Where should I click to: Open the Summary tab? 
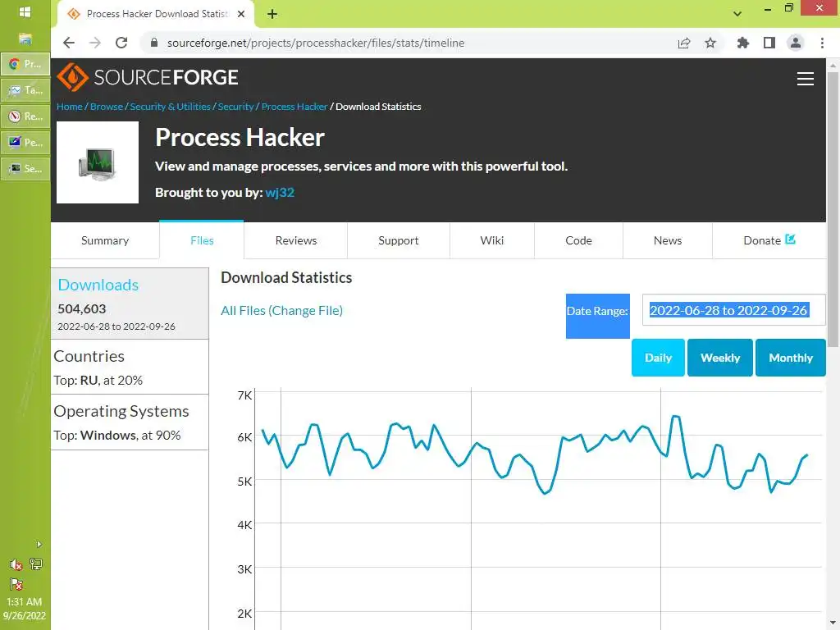point(105,240)
